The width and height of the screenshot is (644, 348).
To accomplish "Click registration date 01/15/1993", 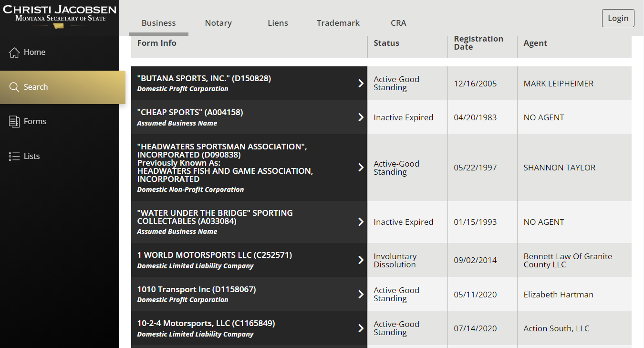I will click(475, 222).
